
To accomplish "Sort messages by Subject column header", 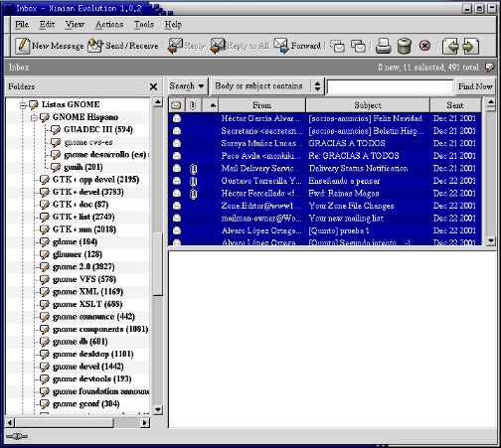I will (368, 105).
